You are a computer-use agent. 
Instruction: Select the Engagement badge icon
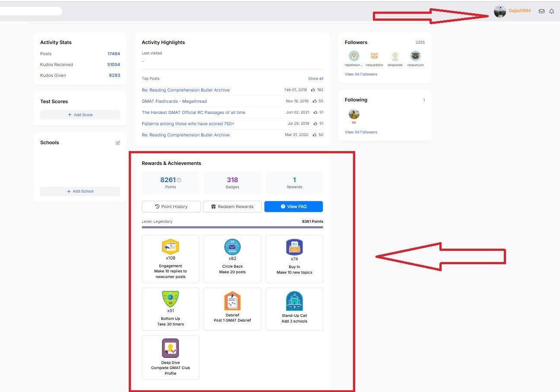[x=170, y=247]
